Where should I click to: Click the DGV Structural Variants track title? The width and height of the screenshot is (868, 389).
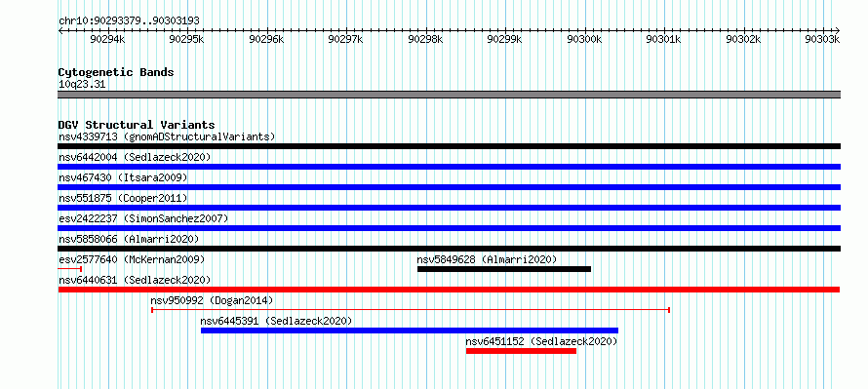pyautogui.click(x=137, y=125)
